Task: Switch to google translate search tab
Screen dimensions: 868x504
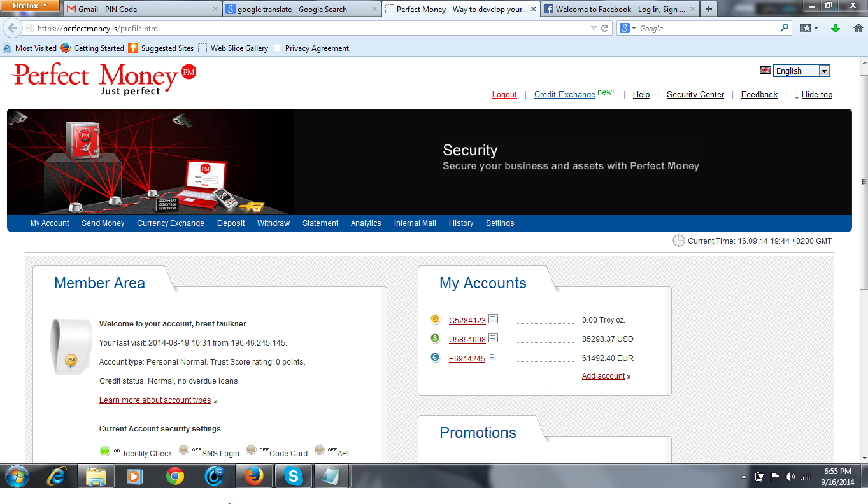Action: pyautogui.click(x=302, y=9)
